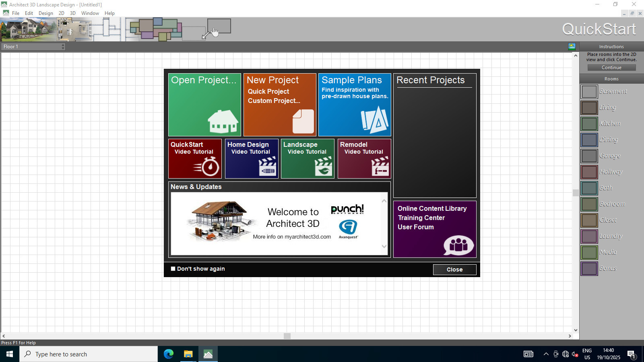Click the canvas vertical scrollbar down arrow
644x362 pixels.
(x=576, y=330)
